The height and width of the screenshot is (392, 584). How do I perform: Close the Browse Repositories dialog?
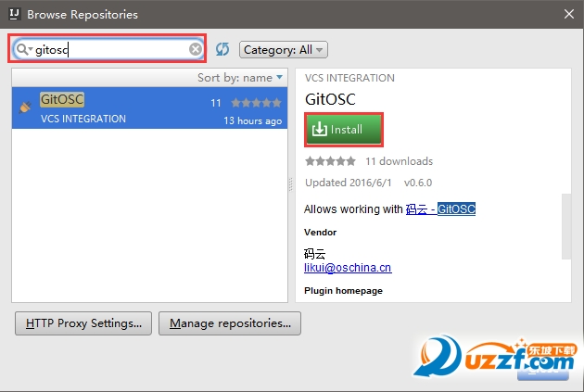[x=569, y=14]
